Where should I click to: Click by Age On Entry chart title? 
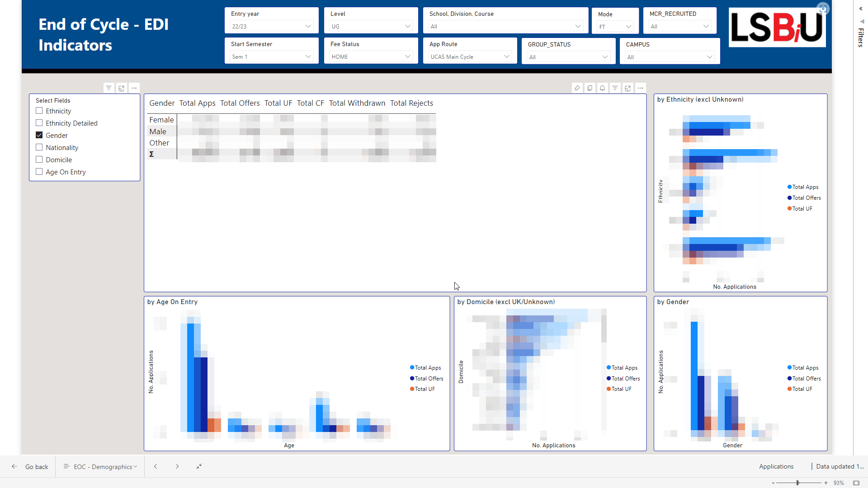tap(172, 302)
